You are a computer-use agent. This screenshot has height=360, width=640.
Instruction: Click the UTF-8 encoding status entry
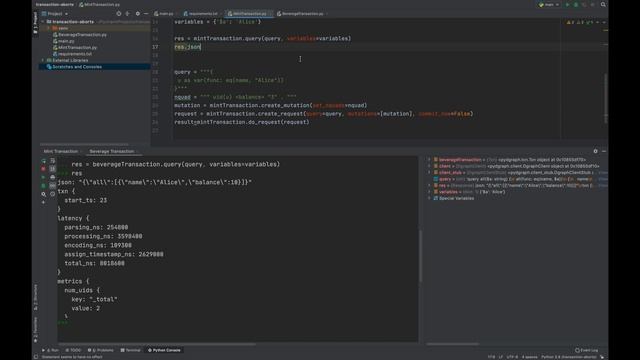click(512, 357)
